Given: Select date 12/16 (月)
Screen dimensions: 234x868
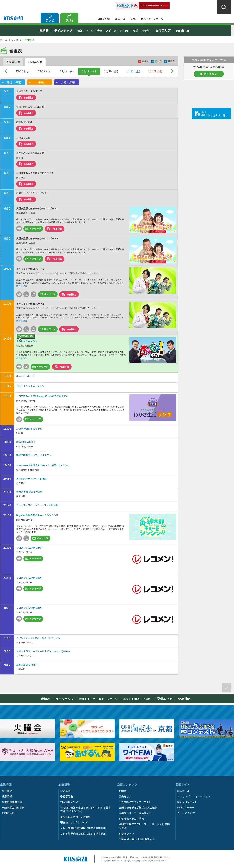Looking at the screenshot, I should (23, 71).
